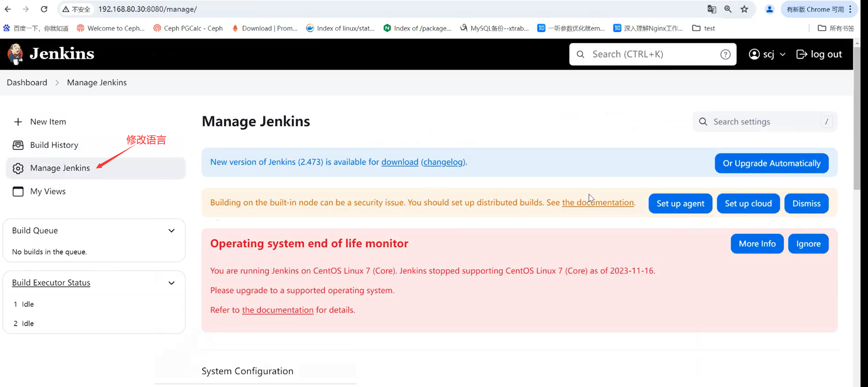
Task: Click the Chrome zoom magnifier icon
Action: [728, 9]
